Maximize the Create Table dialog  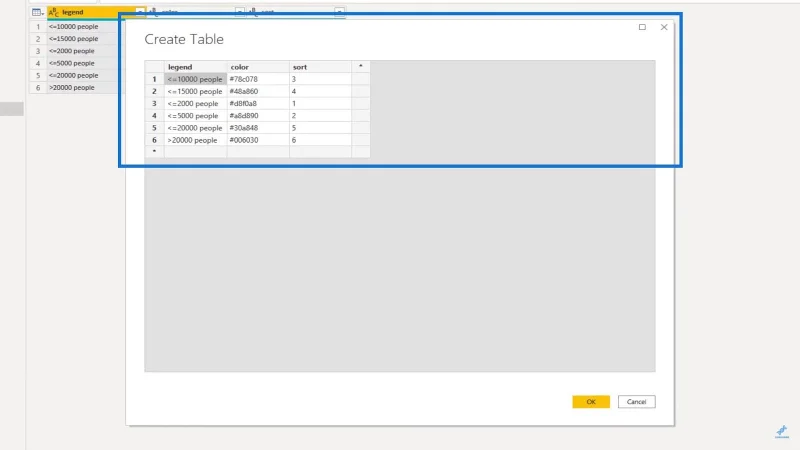(642, 27)
